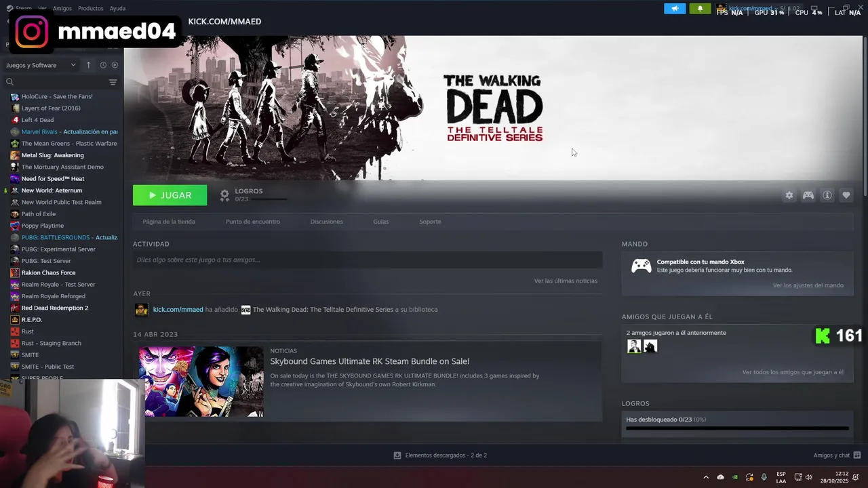Open The Walking Dead: Telltale Definitive Series activity link
This screenshot has width=868, height=488.
click(x=323, y=310)
